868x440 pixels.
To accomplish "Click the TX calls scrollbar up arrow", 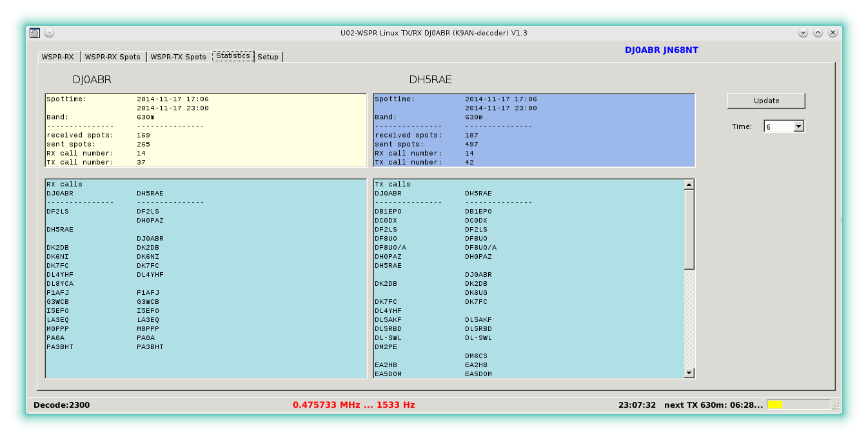I will [689, 185].
